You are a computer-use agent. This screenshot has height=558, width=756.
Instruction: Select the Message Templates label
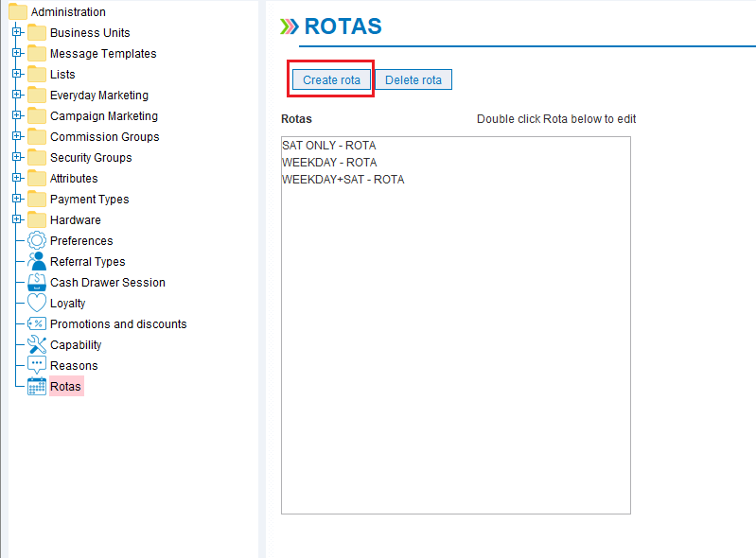click(x=103, y=54)
